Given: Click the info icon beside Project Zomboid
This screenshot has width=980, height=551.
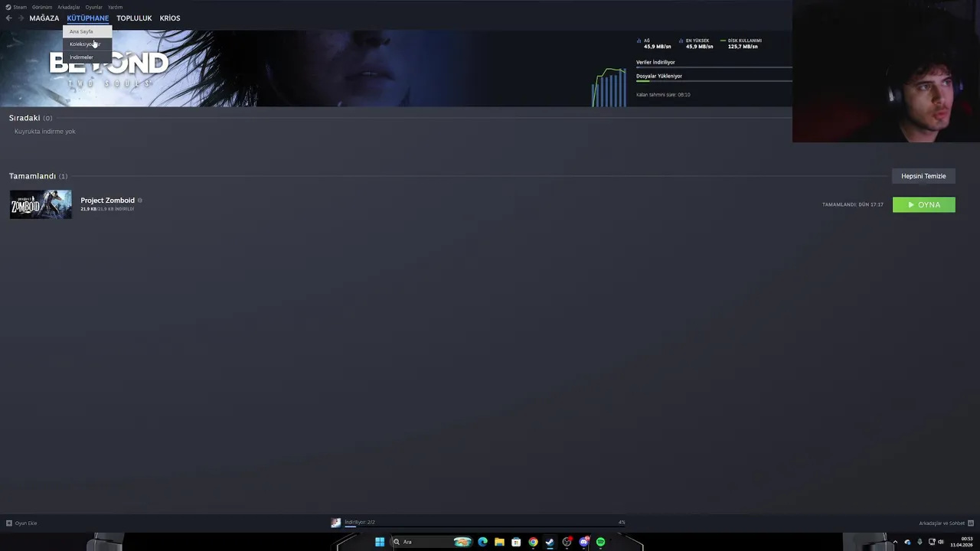Looking at the screenshot, I should tap(139, 201).
